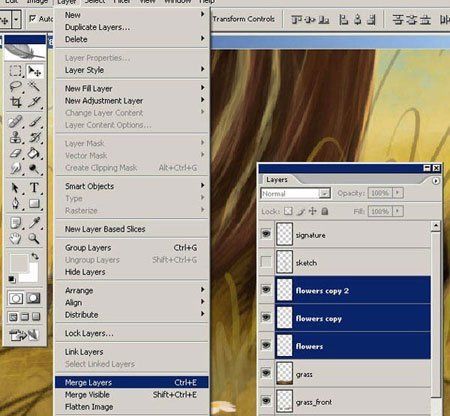Select the Rectangular Marquee tool
This screenshot has width=450, height=416.
(15, 71)
